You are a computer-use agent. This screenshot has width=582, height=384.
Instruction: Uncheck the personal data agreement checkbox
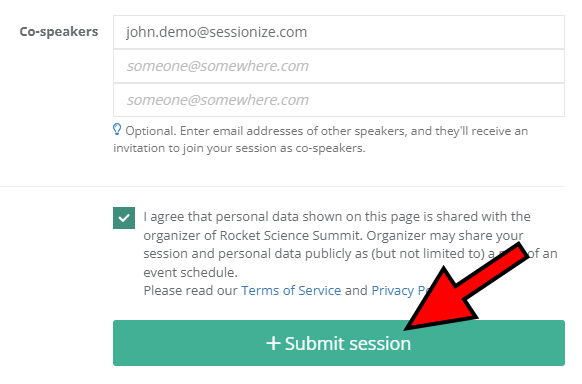click(x=124, y=218)
